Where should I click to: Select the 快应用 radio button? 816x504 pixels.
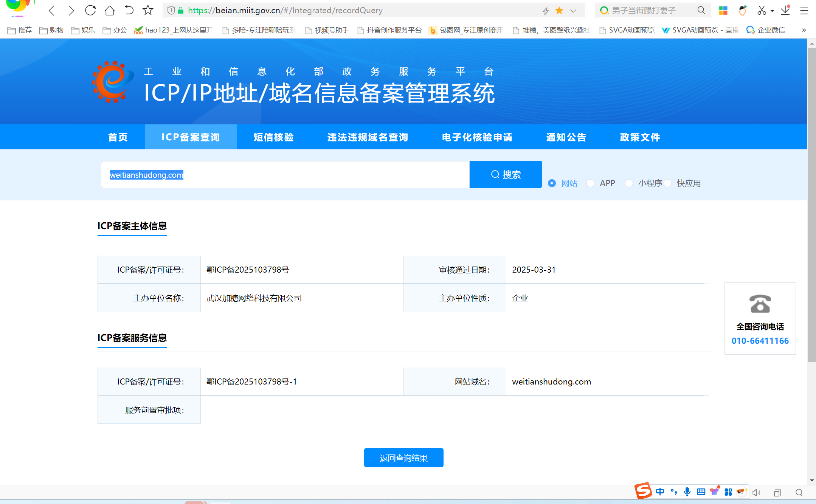point(668,183)
